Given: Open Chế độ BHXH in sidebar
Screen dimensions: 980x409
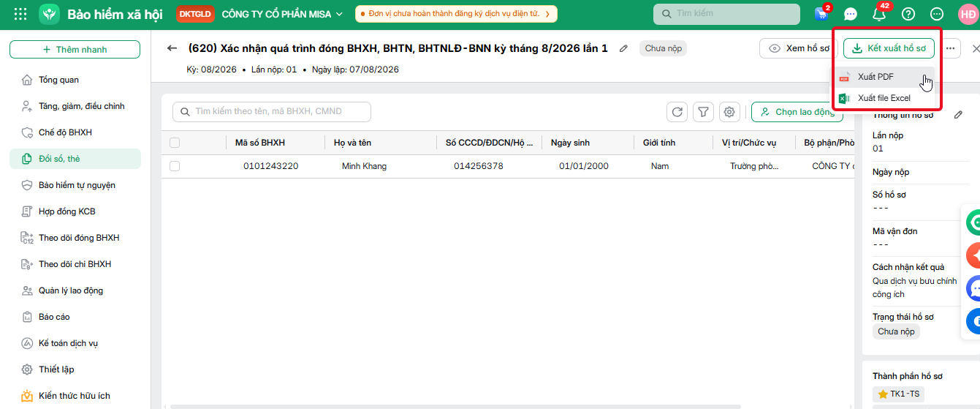Looking at the screenshot, I should pyautogui.click(x=75, y=132).
